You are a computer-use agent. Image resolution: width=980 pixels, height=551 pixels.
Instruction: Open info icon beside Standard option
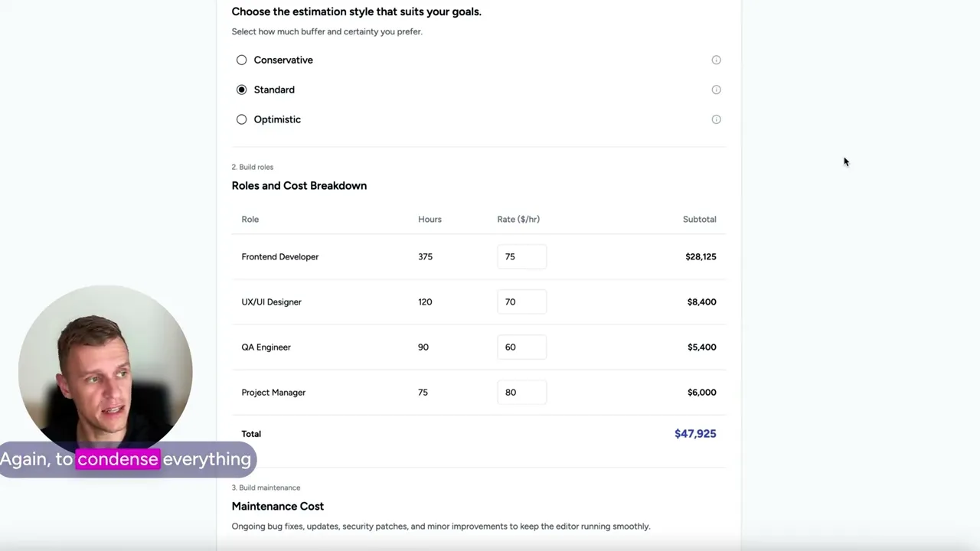(716, 90)
